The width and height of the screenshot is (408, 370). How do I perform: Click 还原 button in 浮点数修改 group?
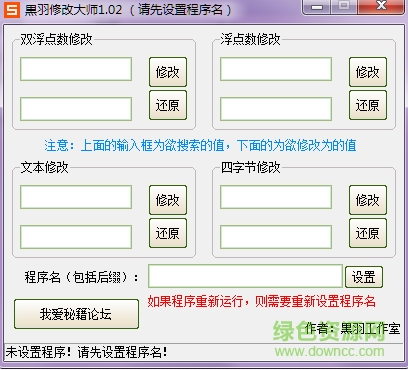tap(368, 105)
